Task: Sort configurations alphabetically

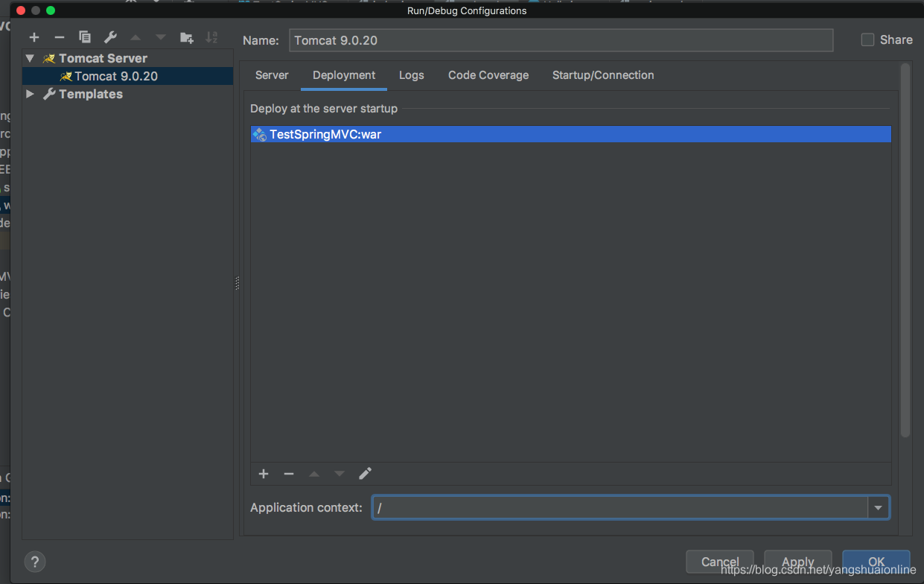Action: (212, 37)
